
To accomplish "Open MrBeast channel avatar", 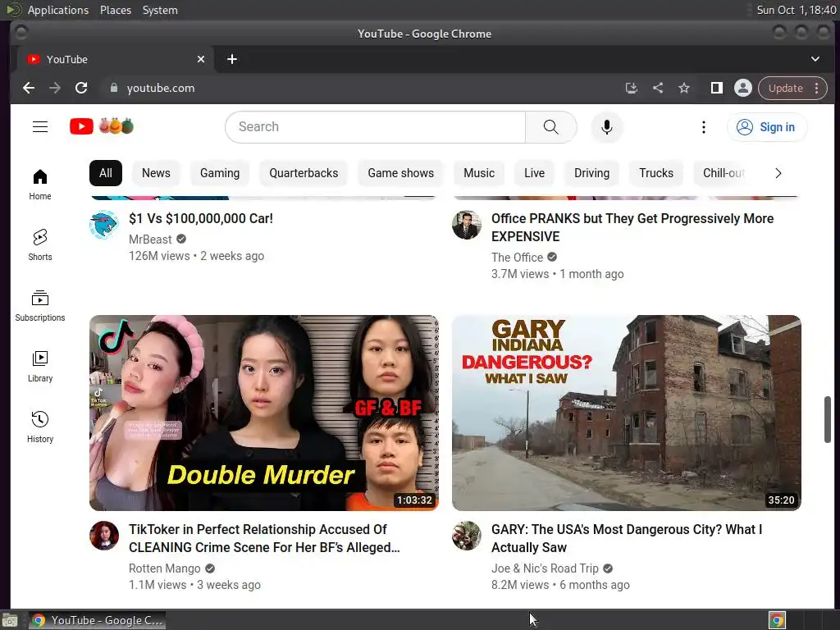I will coord(104,225).
